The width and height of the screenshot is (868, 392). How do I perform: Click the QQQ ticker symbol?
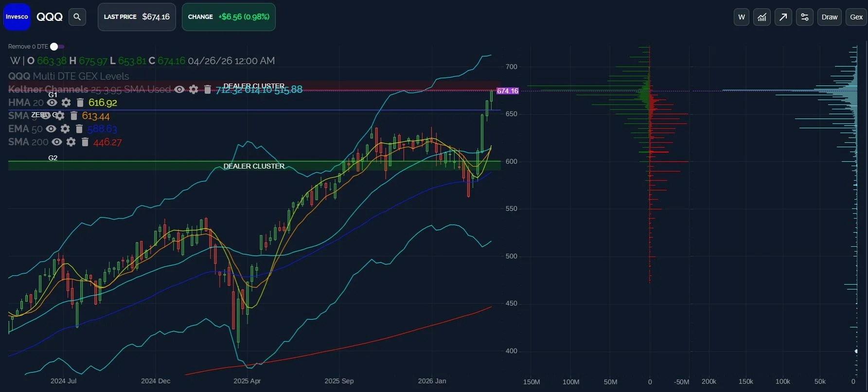click(50, 17)
